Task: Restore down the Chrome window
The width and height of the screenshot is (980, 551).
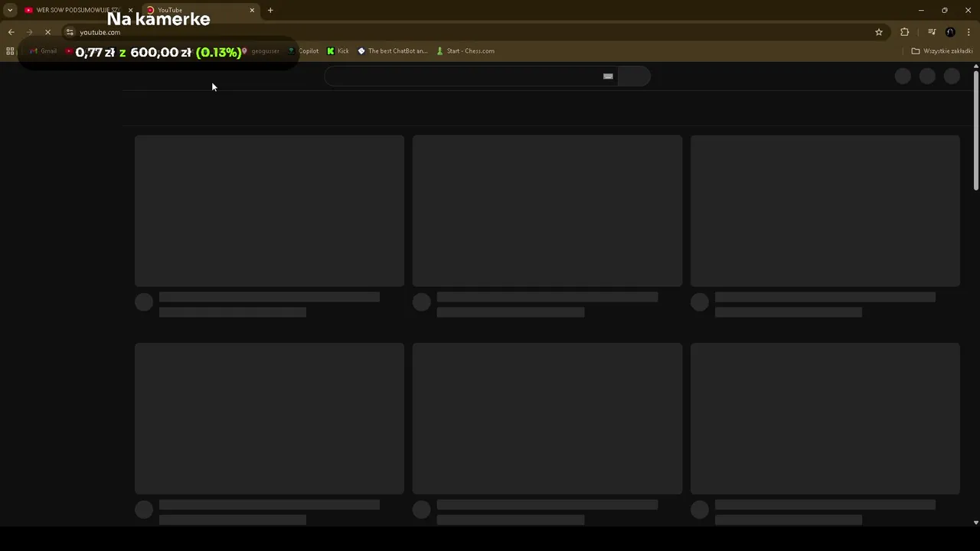Action: coord(945,10)
